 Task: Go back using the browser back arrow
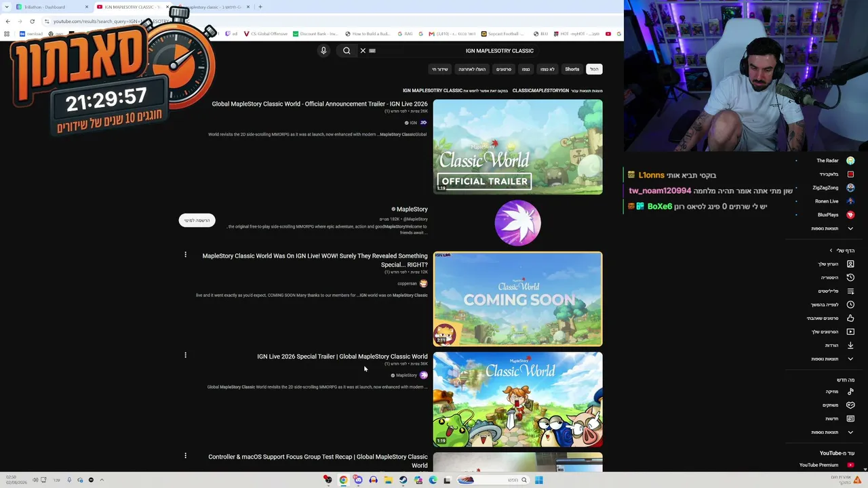(x=7, y=21)
